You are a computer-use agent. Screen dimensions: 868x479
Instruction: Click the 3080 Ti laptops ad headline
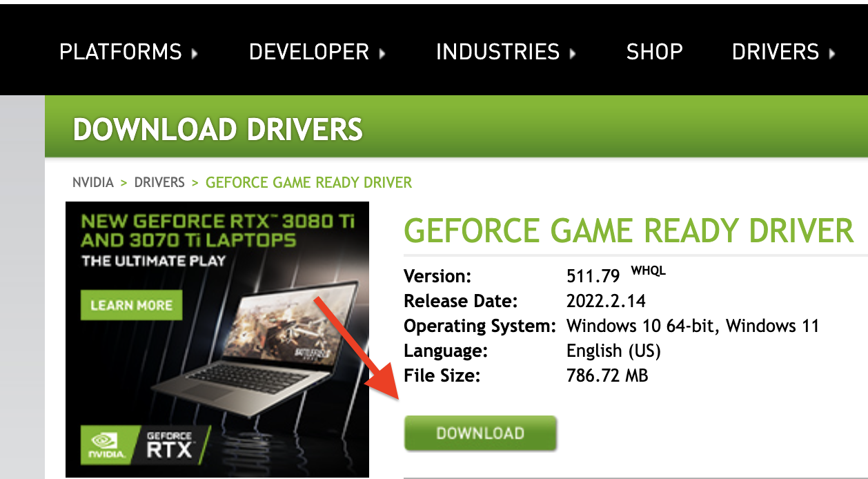pos(218,231)
